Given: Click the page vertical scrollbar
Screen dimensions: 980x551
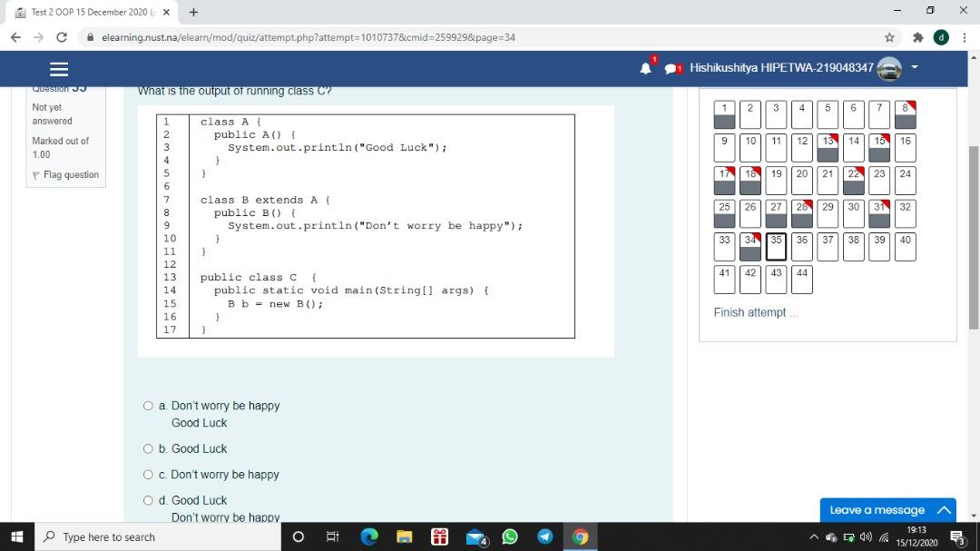Looking at the screenshot, I should click(x=974, y=238).
